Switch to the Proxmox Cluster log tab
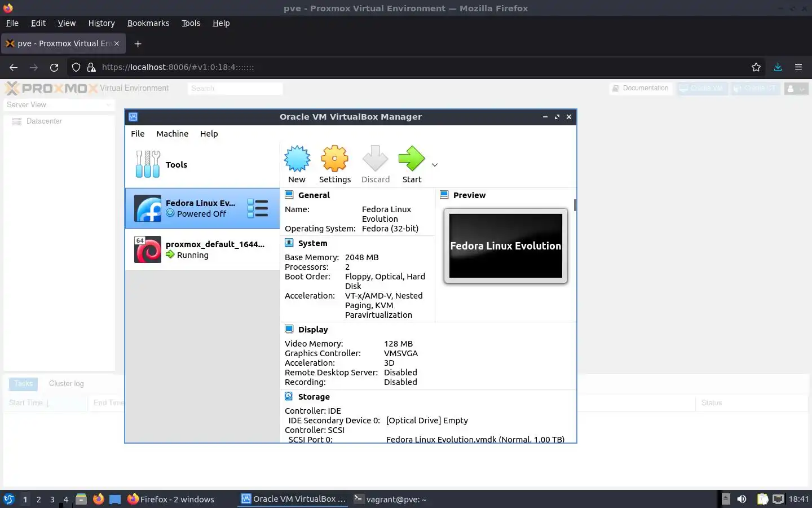 click(66, 384)
